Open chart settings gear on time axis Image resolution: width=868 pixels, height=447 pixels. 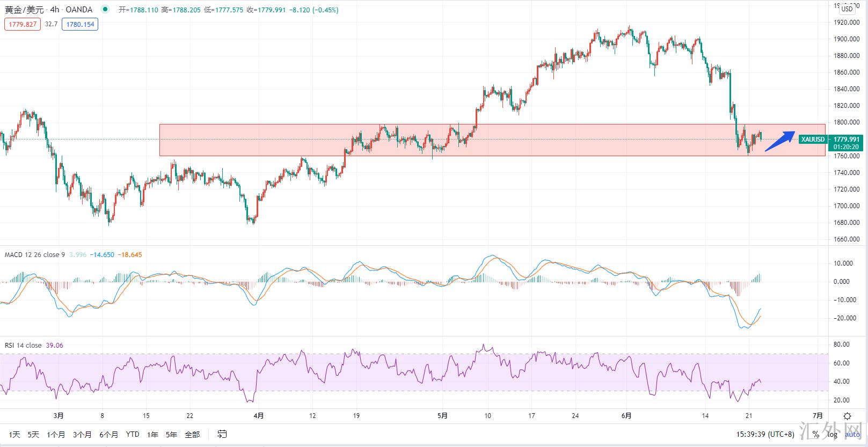pos(847,416)
